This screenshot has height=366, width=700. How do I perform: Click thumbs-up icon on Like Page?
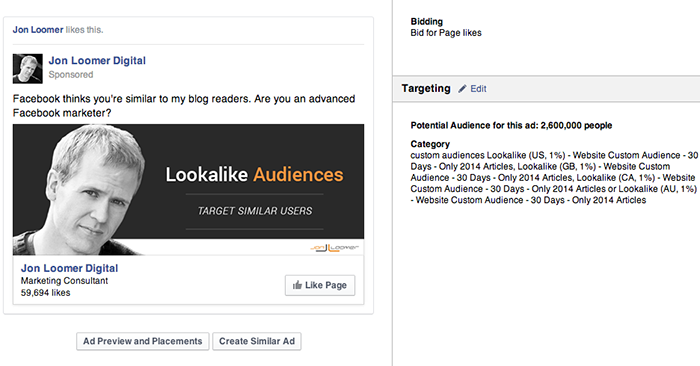click(x=297, y=285)
